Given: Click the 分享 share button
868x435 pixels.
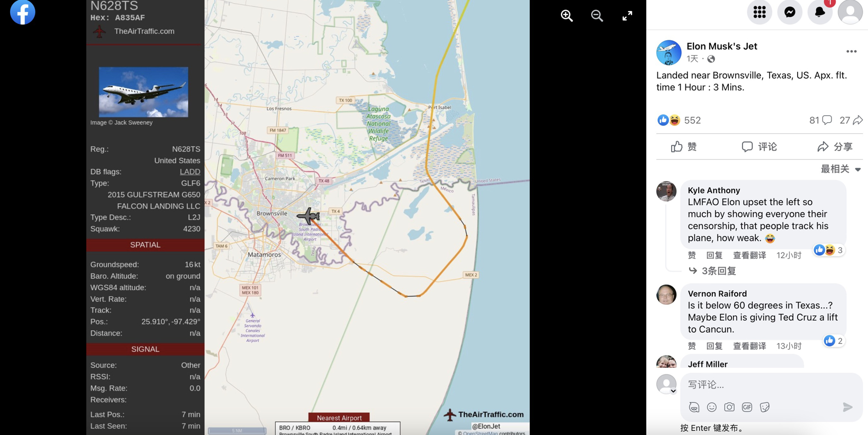Looking at the screenshot, I should (x=835, y=147).
